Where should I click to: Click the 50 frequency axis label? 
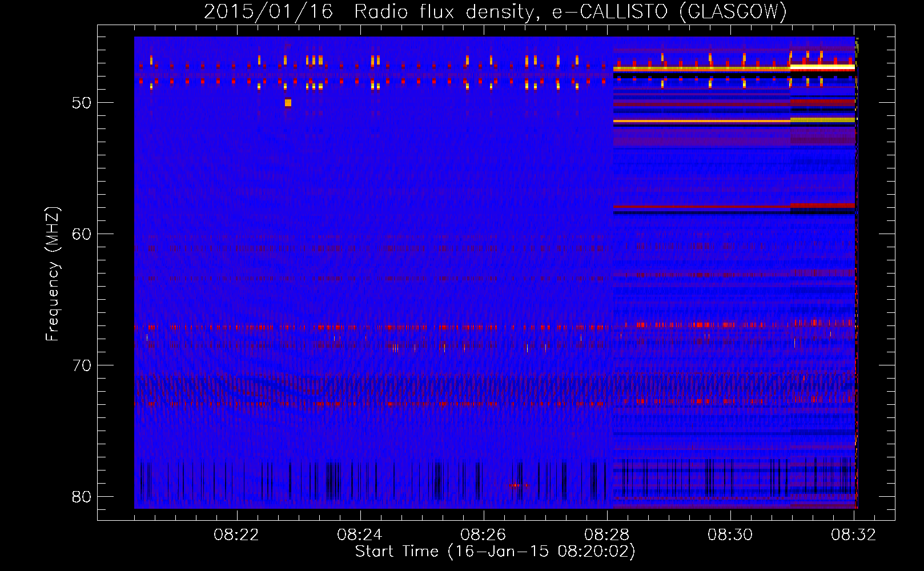pyautogui.click(x=82, y=103)
